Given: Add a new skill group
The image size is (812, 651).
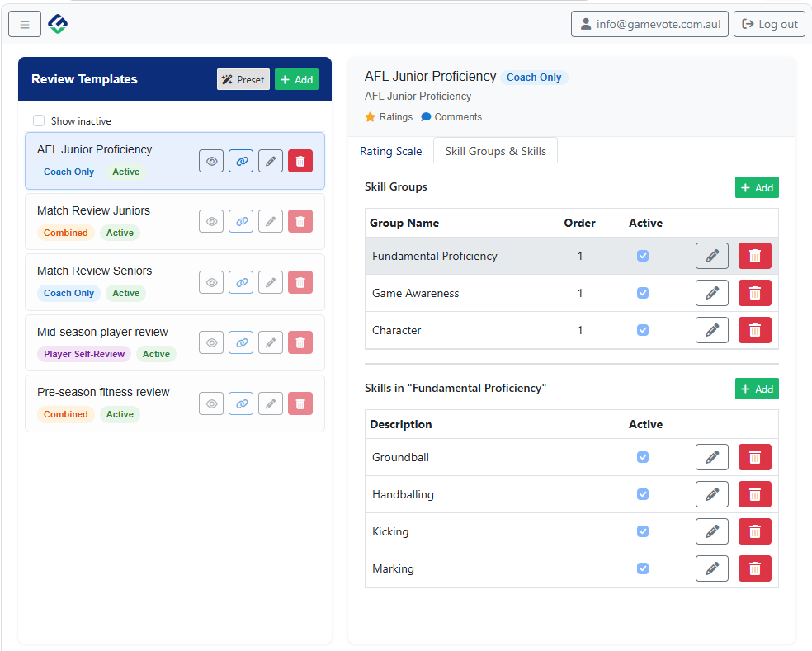Looking at the screenshot, I should click(x=756, y=187).
